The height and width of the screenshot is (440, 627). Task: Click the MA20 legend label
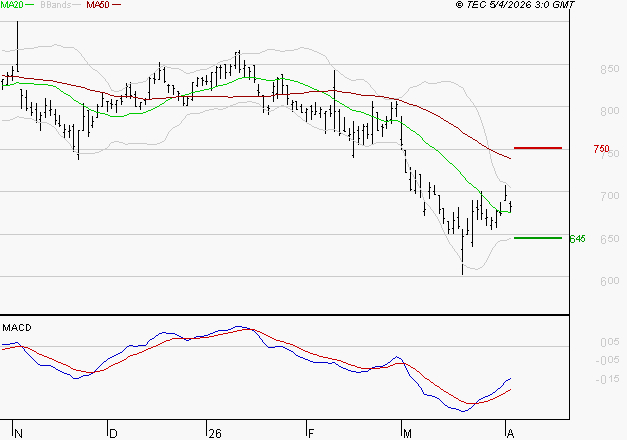(x=11, y=5)
